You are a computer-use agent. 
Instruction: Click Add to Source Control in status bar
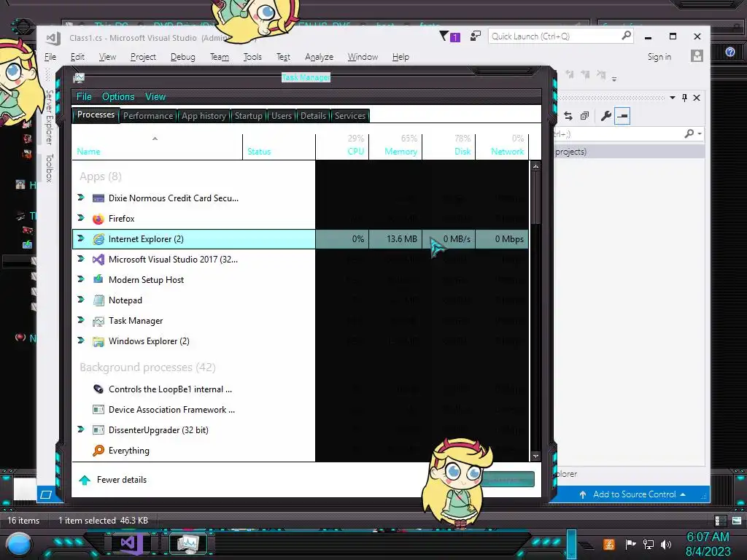pyautogui.click(x=634, y=494)
